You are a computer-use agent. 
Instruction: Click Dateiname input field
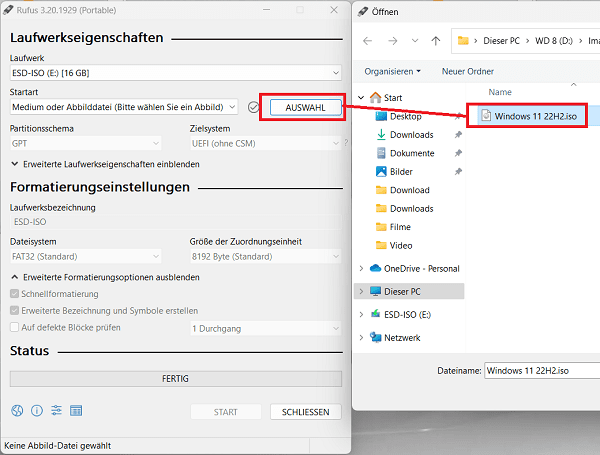(542, 370)
